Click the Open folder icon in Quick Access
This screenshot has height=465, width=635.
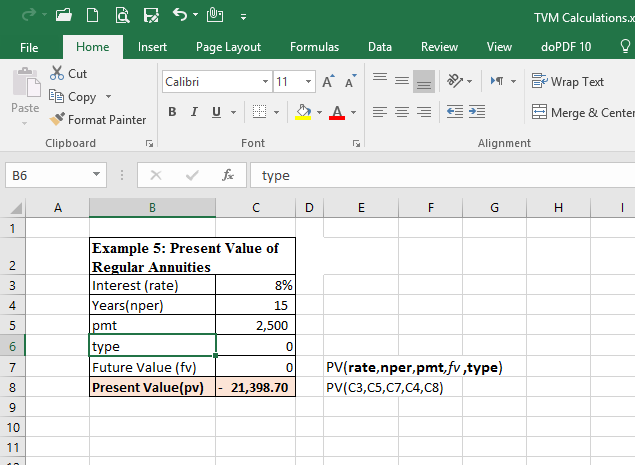[x=64, y=15]
